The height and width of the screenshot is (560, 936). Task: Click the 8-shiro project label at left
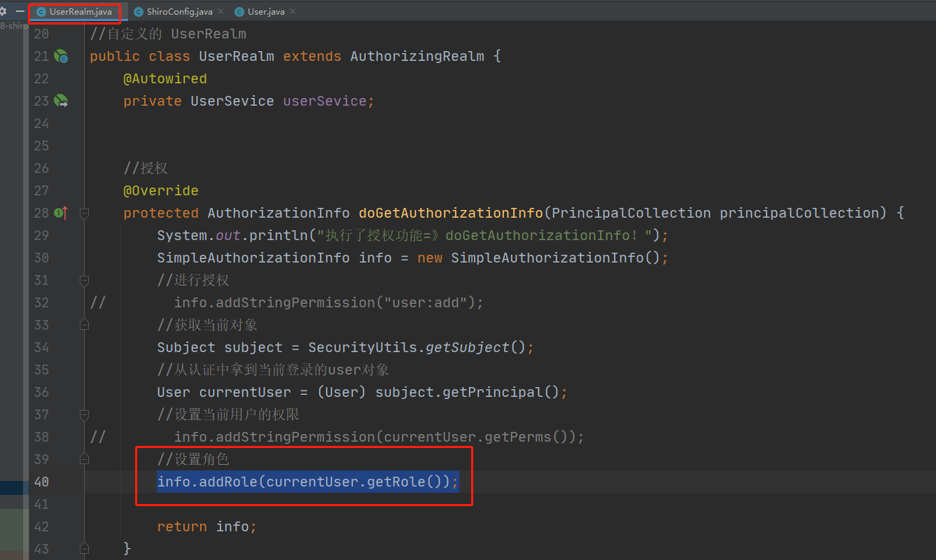pyautogui.click(x=13, y=25)
